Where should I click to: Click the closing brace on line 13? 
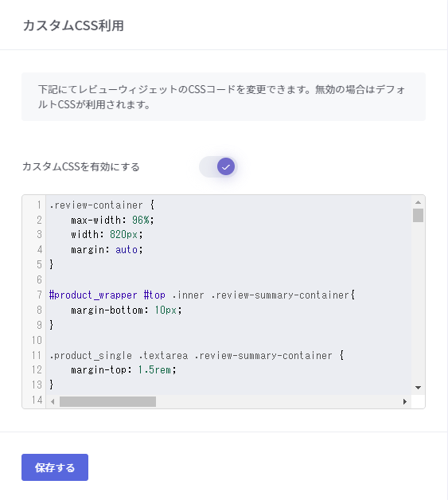pos(51,385)
